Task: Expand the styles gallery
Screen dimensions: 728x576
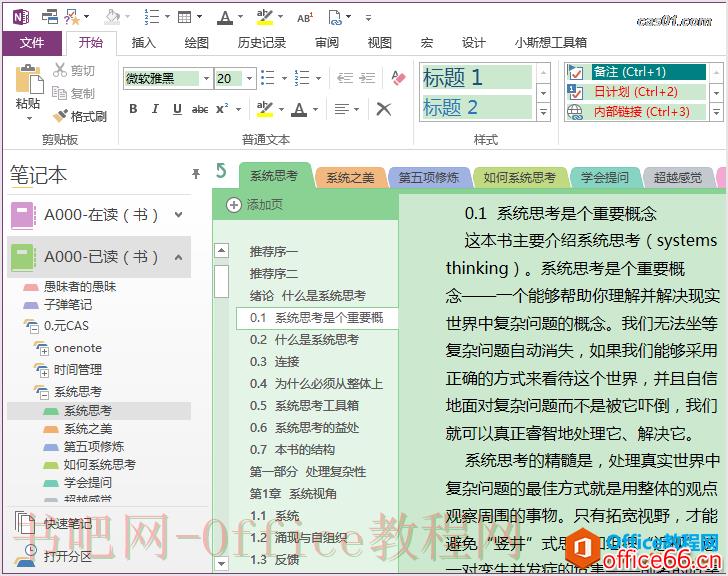Action: click(543, 112)
